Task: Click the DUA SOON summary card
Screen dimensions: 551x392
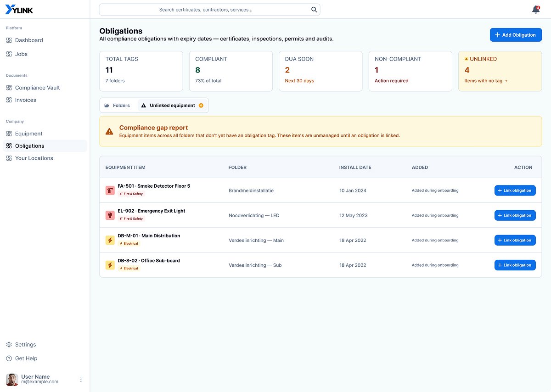Action: click(x=320, y=71)
